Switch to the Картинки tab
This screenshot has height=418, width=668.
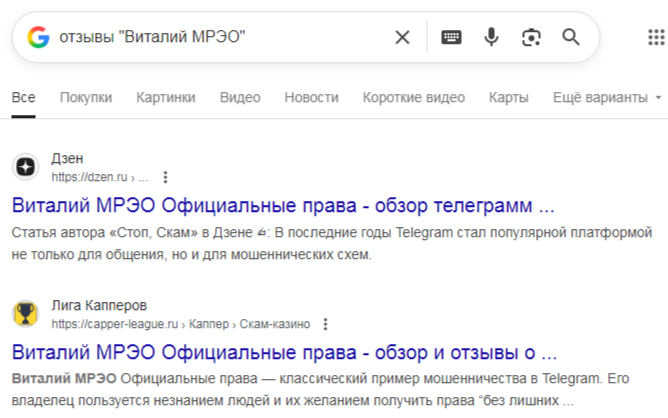[166, 97]
